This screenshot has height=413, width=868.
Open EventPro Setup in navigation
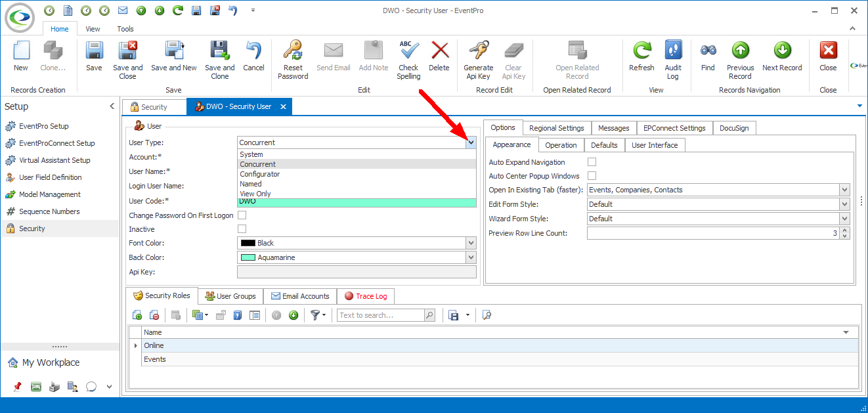(x=44, y=126)
